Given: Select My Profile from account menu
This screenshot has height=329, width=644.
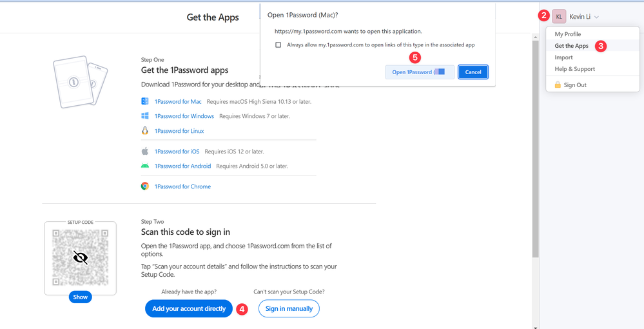Looking at the screenshot, I should click(x=567, y=34).
